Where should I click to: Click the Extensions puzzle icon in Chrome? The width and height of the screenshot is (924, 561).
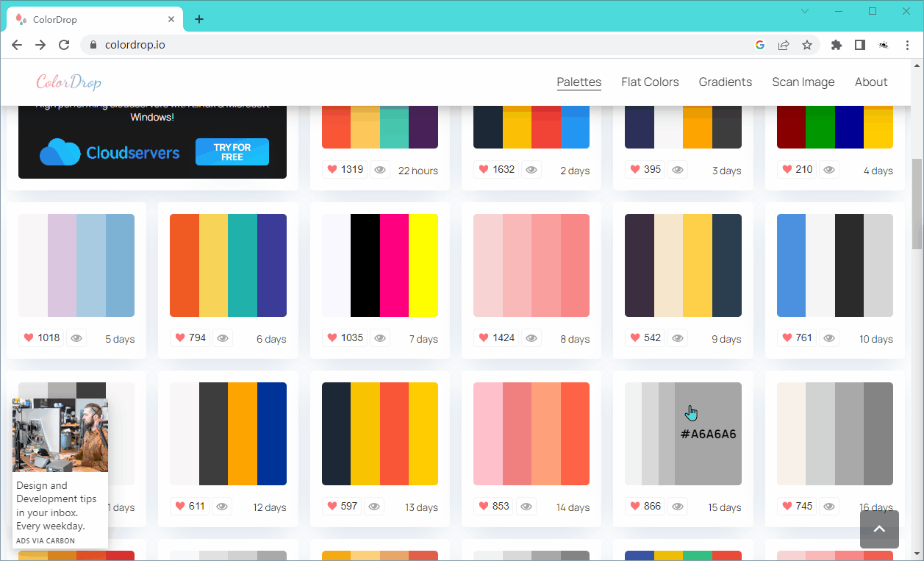tap(836, 45)
